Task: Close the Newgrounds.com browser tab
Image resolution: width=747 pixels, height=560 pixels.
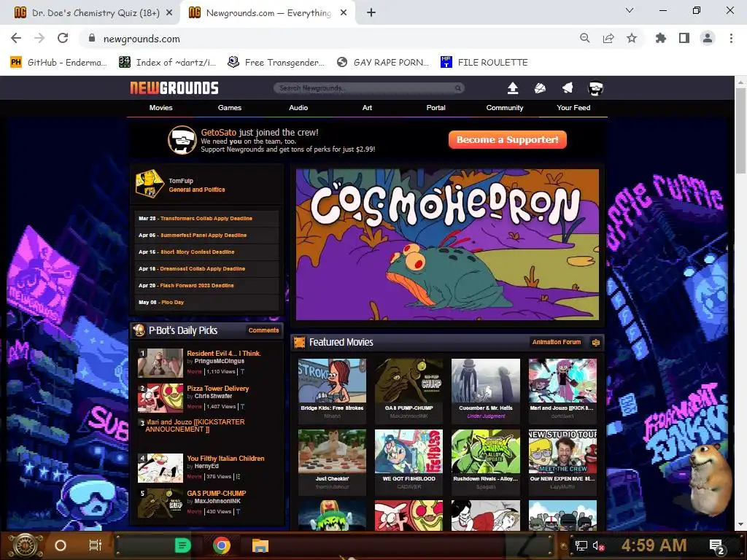Action: click(x=344, y=12)
